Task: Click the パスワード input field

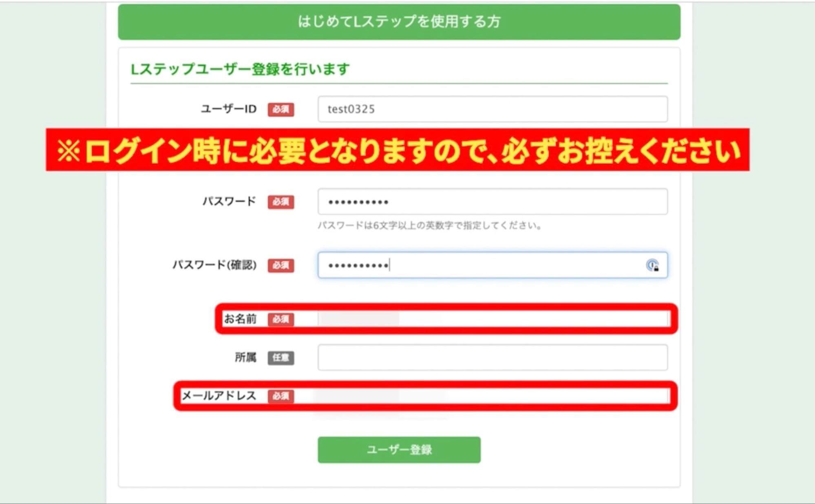Action: point(493,201)
